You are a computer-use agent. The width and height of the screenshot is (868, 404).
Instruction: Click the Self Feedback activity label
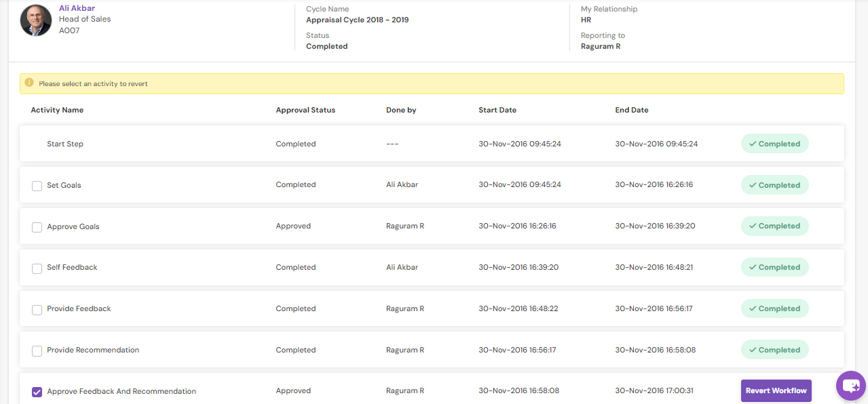[72, 267]
